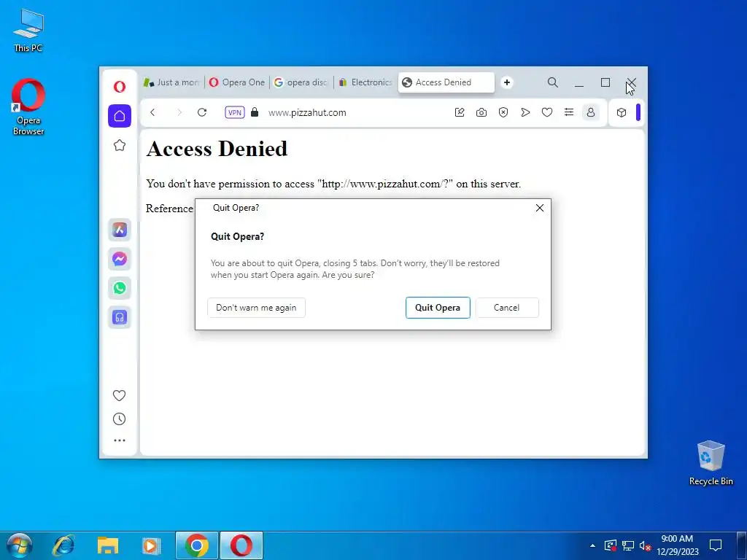The image size is (747, 560).
Task: Show hidden tray icons arrow
Action: (x=592, y=545)
